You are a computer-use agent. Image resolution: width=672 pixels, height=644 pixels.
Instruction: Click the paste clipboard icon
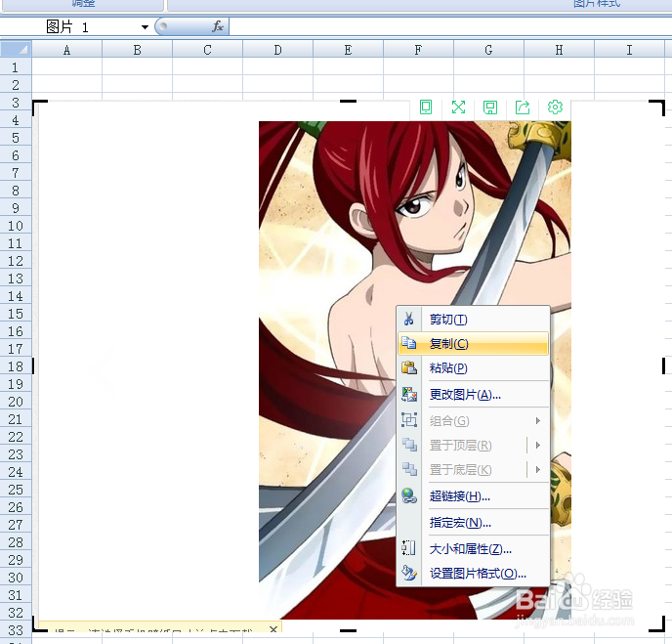(x=409, y=367)
